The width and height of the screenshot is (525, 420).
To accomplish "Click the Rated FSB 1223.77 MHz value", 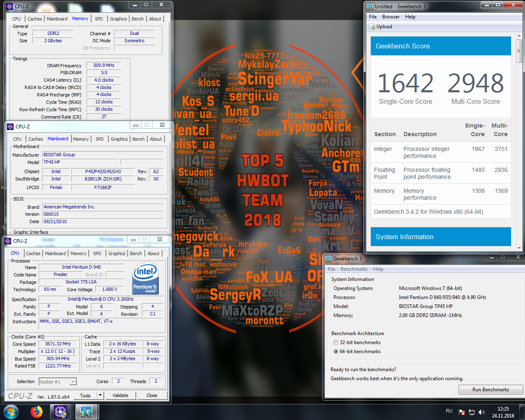I will coord(58,366).
